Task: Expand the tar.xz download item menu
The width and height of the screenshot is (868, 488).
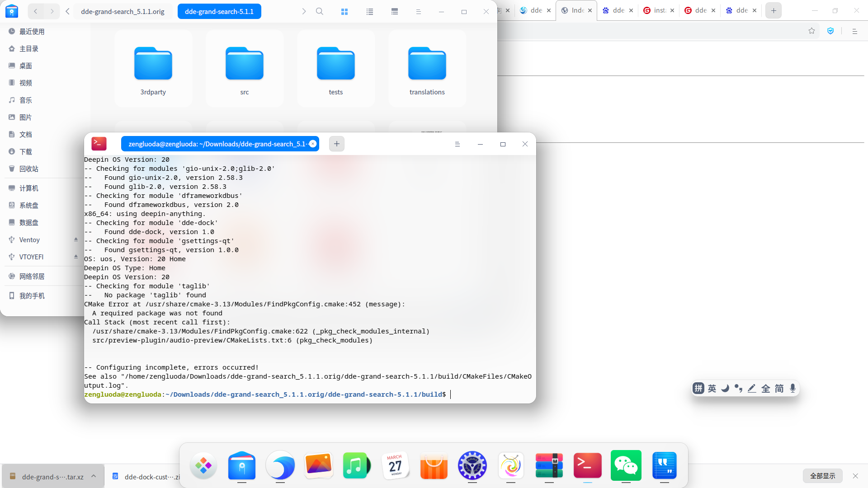Action: click(x=94, y=476)
